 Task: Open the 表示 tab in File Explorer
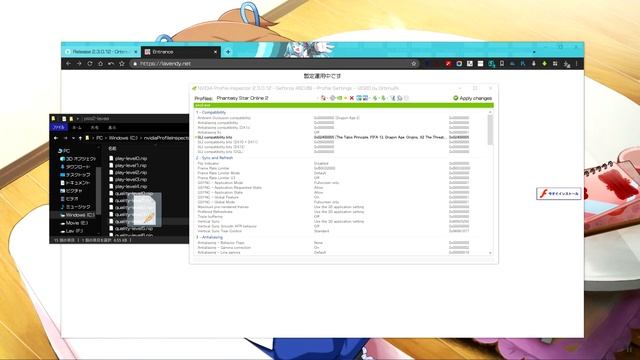(112, 127)
